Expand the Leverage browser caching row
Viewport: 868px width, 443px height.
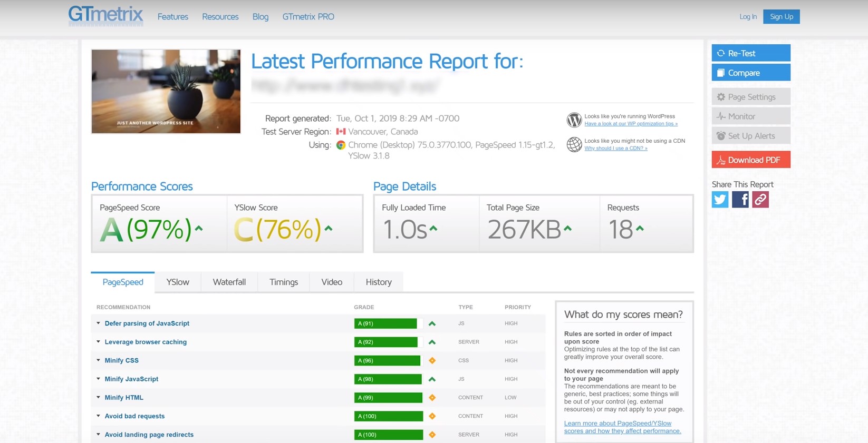146,342
